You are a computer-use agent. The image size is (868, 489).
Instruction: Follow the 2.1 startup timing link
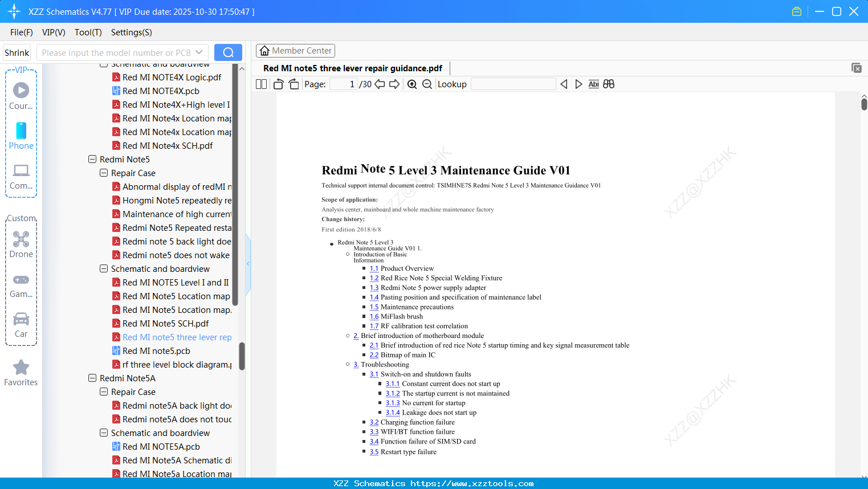click(x=374, y=345)
